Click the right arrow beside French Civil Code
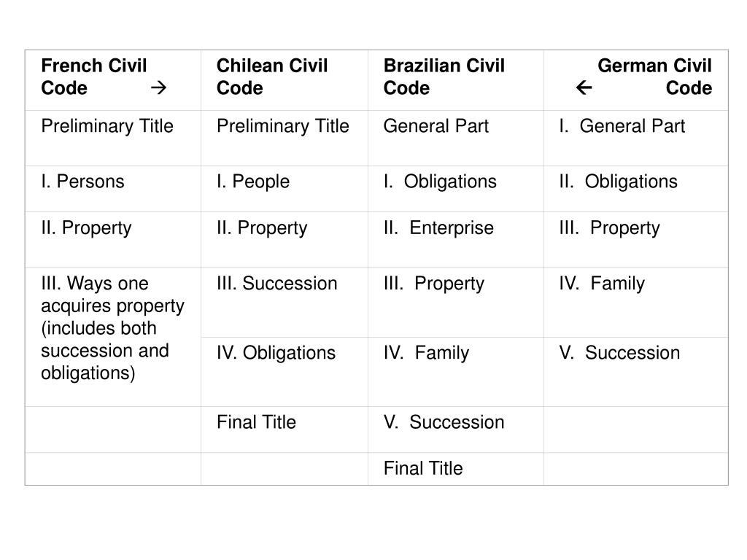This screenshot has width=747, height=560. (158, 87)
